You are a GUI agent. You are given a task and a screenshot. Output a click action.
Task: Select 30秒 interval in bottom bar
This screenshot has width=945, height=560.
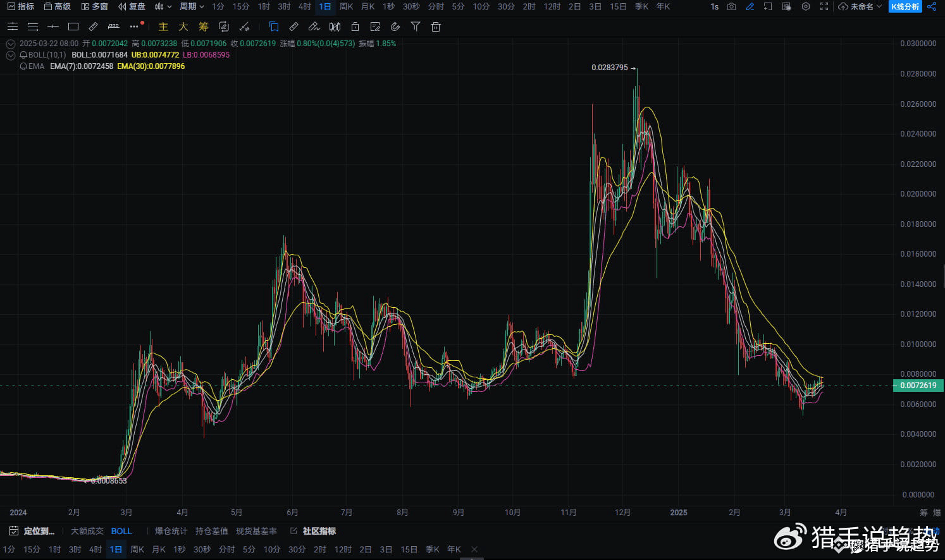[202, 549]
